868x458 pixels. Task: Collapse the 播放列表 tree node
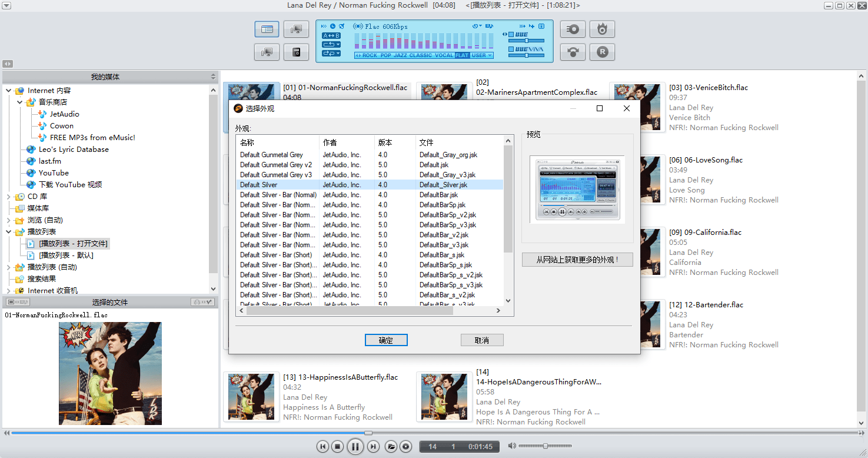pos(8,232)
